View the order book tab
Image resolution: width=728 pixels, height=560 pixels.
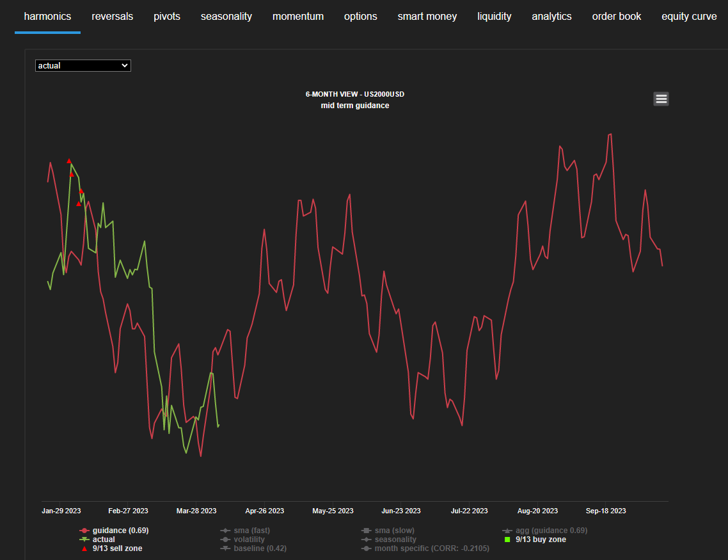click(617, 17)
